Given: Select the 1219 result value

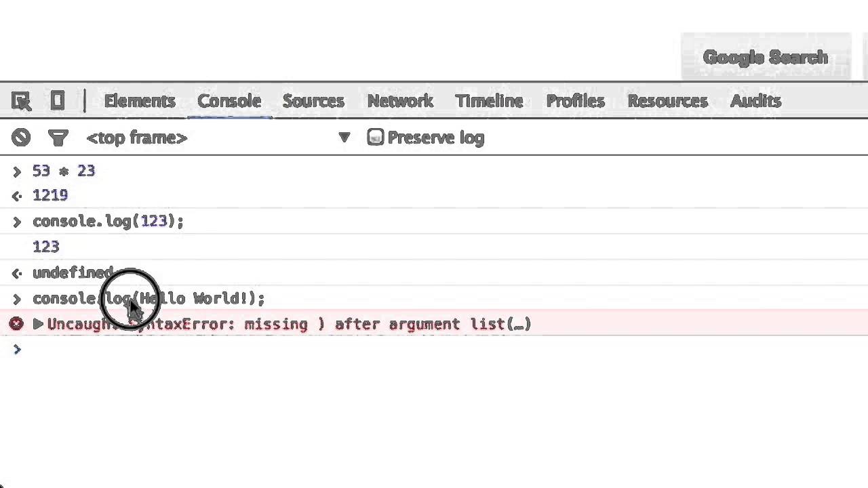Looking at the screenshot, I should [50, 195].
